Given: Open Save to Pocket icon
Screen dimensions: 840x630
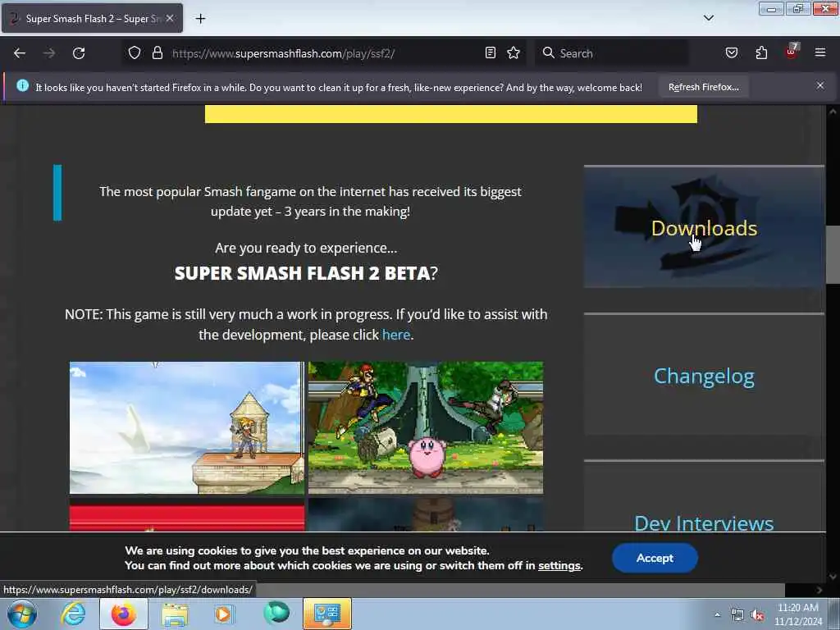Looking at the screenshot, I should tap(731, 53).
